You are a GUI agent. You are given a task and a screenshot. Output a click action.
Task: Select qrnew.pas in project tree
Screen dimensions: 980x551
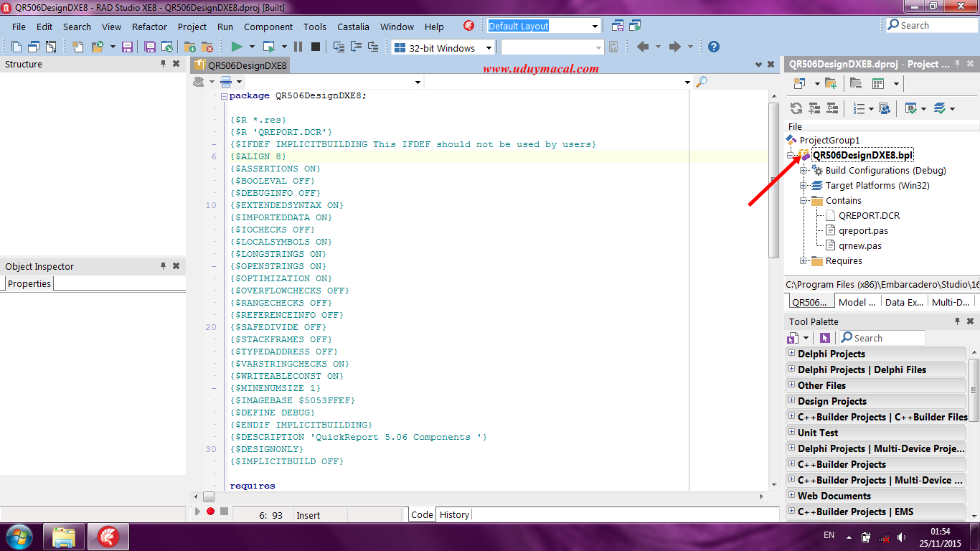[860, 245]
